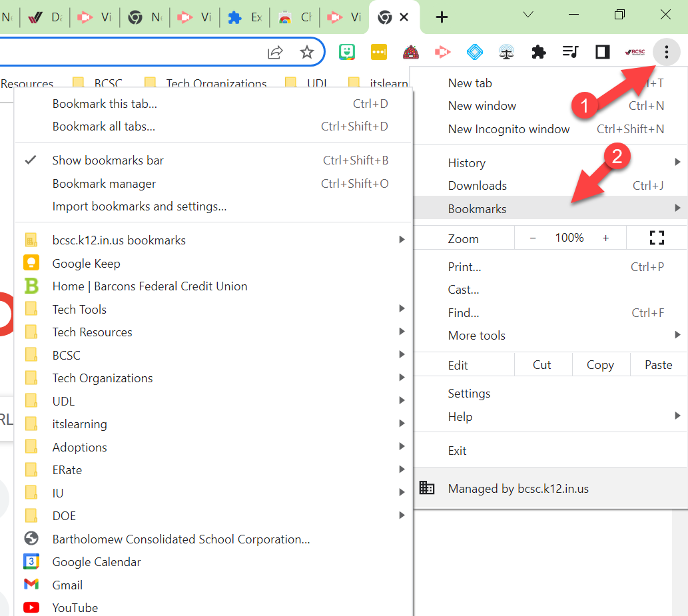
Task: Expand the itslearning folder in bookmarks menu
Action: click(214, 424)
